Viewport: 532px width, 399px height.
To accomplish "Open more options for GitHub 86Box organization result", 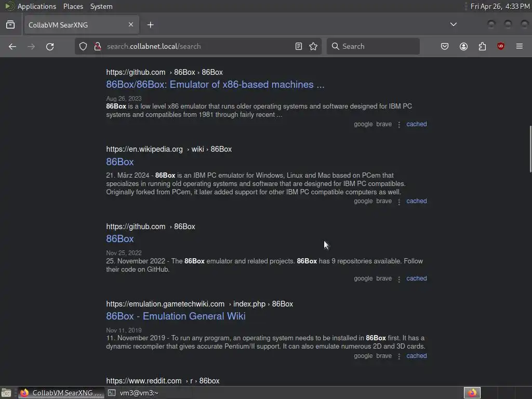I will (399, 279).
